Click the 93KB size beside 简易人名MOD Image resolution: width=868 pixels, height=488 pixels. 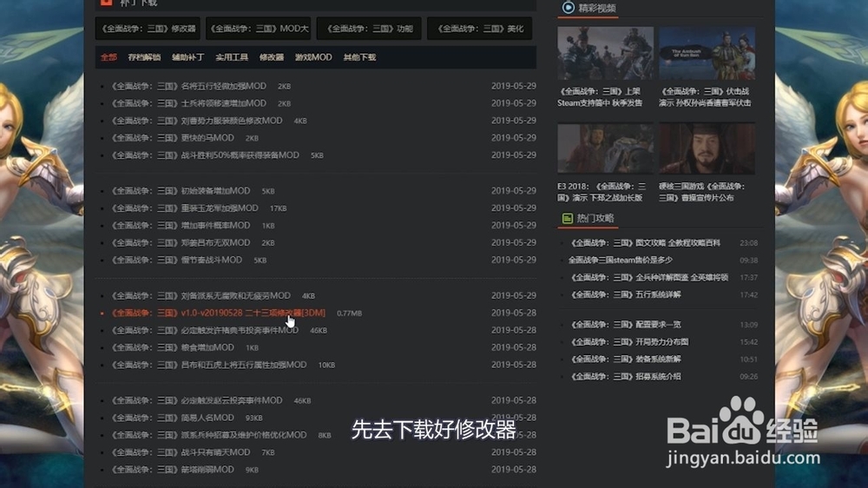coord(254,419)
